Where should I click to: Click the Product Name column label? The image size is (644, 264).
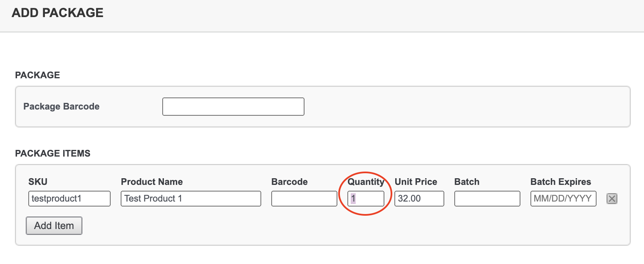point(152,182)
